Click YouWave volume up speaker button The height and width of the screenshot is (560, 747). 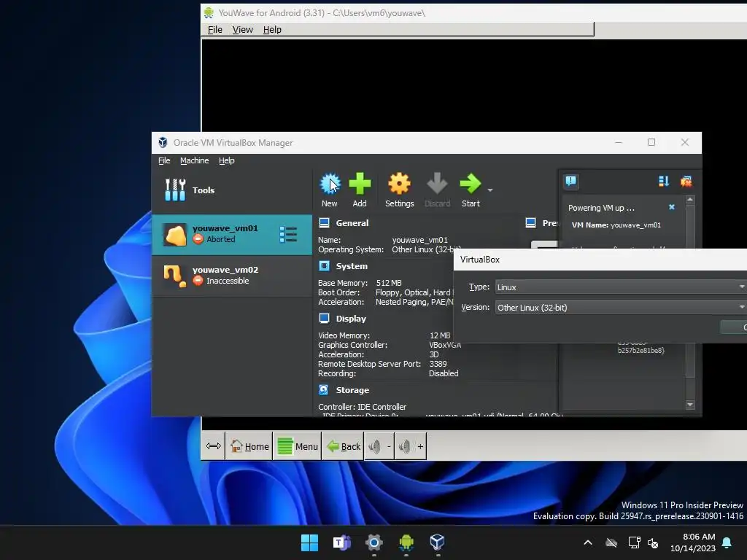tap(411, 446)
